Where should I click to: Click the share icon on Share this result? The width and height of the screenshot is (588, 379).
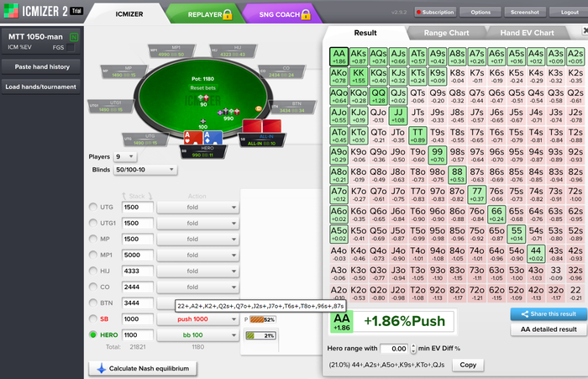(x=525, y=314)
